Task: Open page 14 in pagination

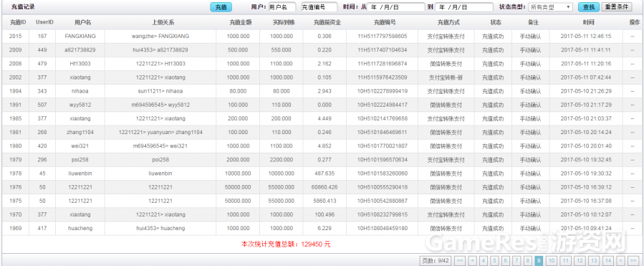Action: 608,260
